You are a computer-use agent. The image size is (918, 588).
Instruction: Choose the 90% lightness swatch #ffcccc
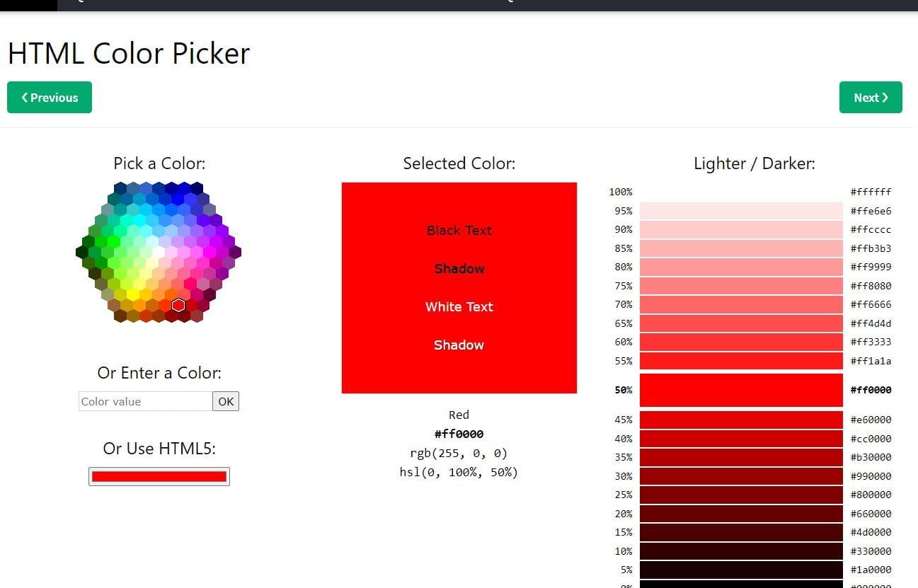point(741,229)
